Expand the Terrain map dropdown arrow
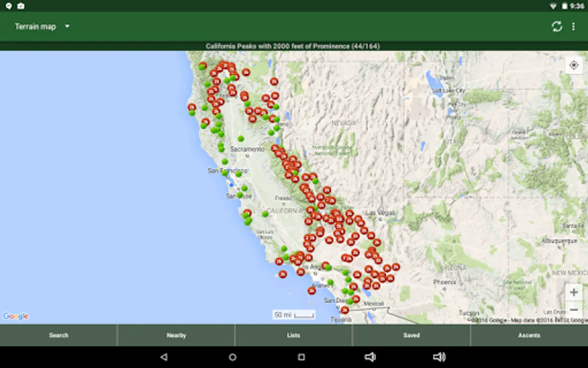This screenshot has width=588, height=368. tap(67, 27)
